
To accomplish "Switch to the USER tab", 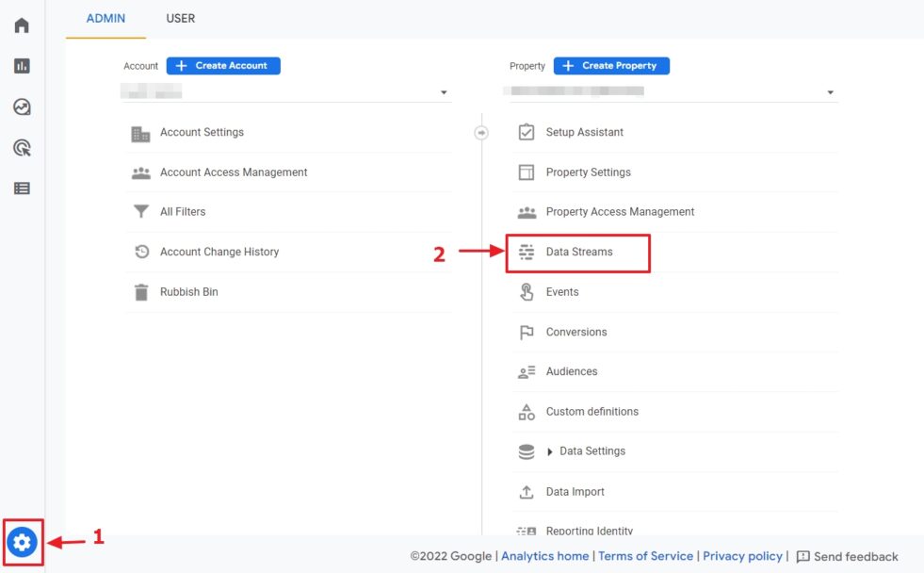I will 180,18.
